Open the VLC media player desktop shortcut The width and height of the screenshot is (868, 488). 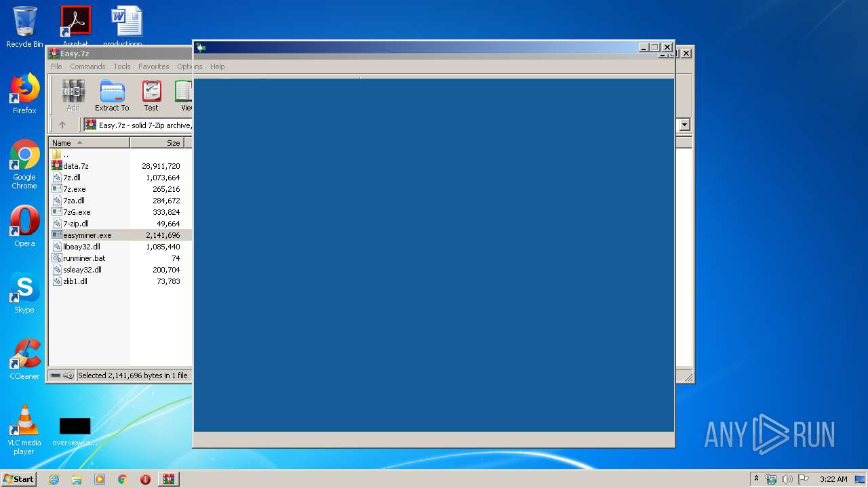24,430
